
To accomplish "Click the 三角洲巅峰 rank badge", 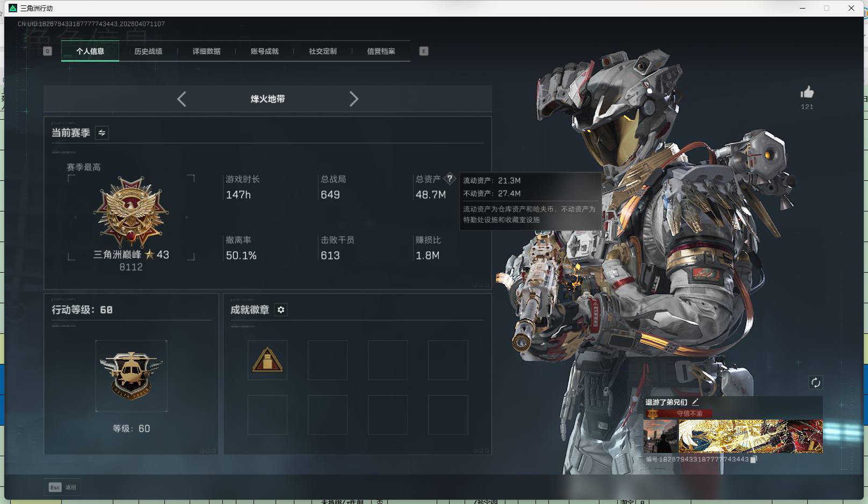I will coord(131,212).
